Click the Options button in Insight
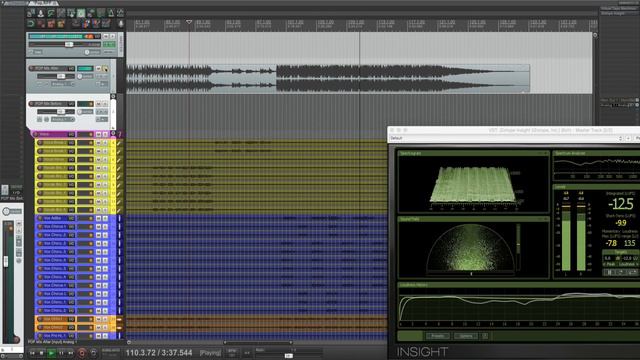This screenshot has width=640, height=360. tap(466, 336)
